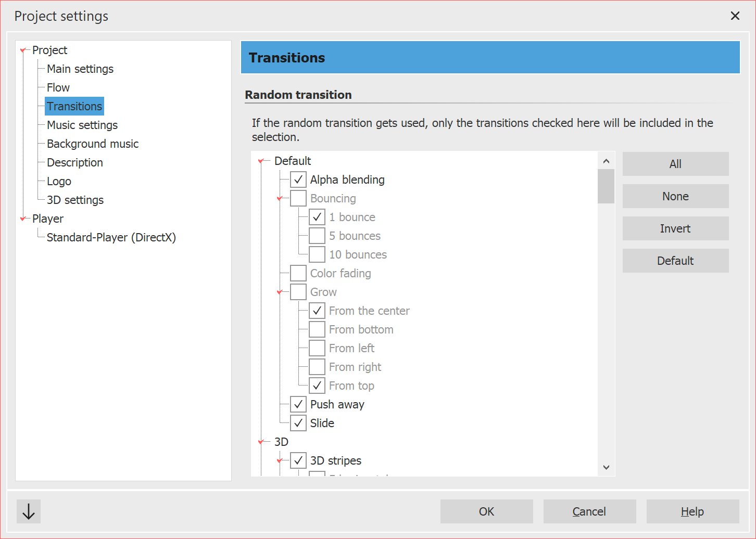756x539 pixels.
Task: Collapse the 3D transitions group
Action: click(260, 441)
